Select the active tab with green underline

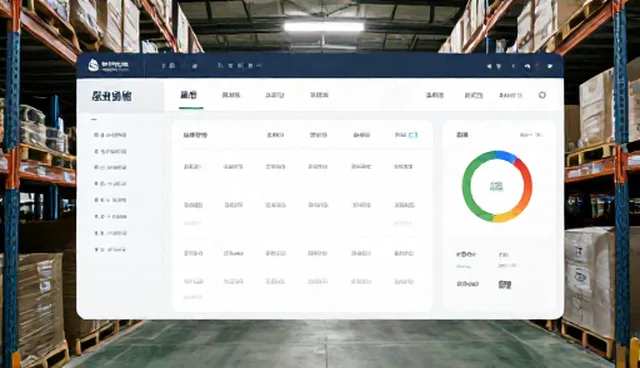click(x=189, y=95)
